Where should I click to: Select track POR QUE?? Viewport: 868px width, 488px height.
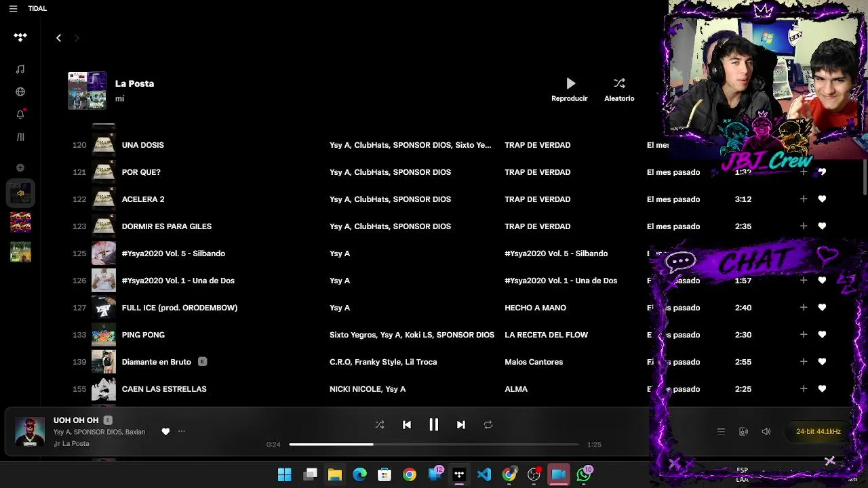pyautogui.click(x=141, y=172)
